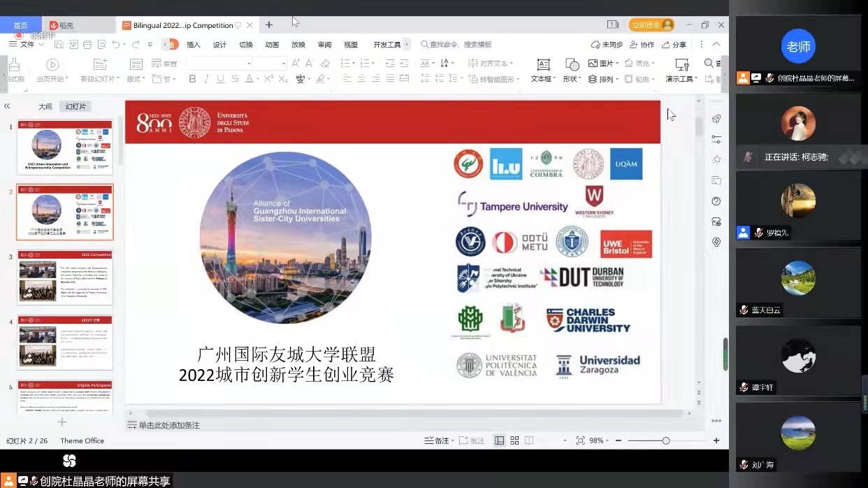Toggle Strikethrough formatting
Screen dimensions: 868x488
tap(235, 79)
